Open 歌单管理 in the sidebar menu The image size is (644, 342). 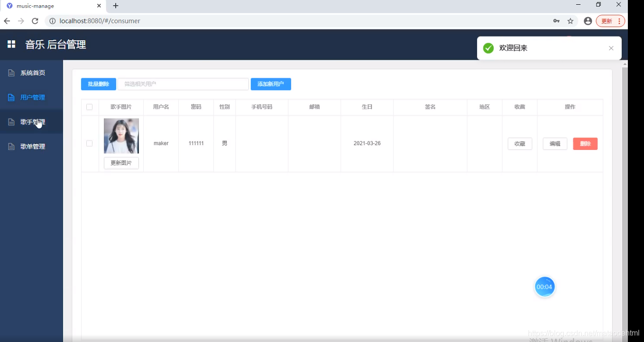[x=31, y=147]
